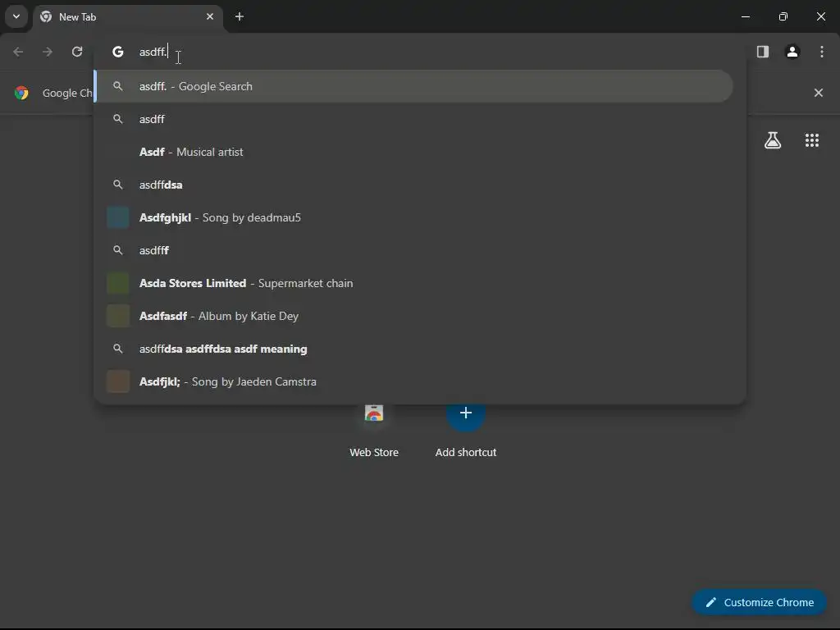
Task: Open a new tab with plus button
Action: point(240,16)
